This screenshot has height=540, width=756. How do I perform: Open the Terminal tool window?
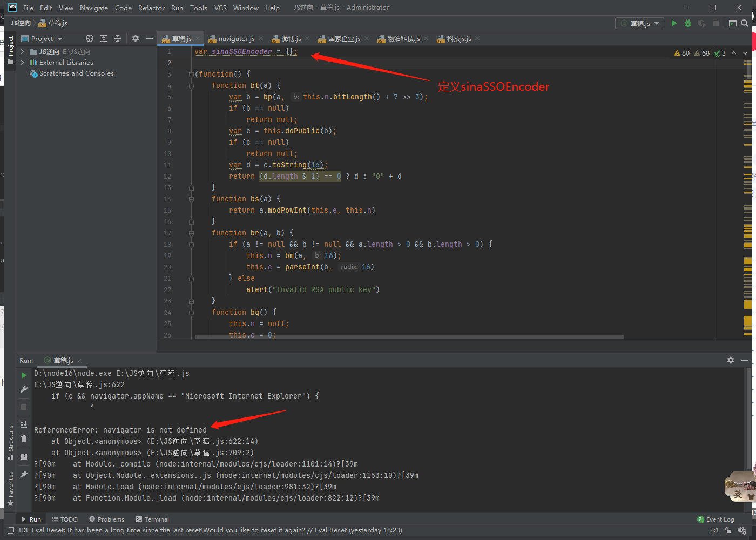click(152, 519)
